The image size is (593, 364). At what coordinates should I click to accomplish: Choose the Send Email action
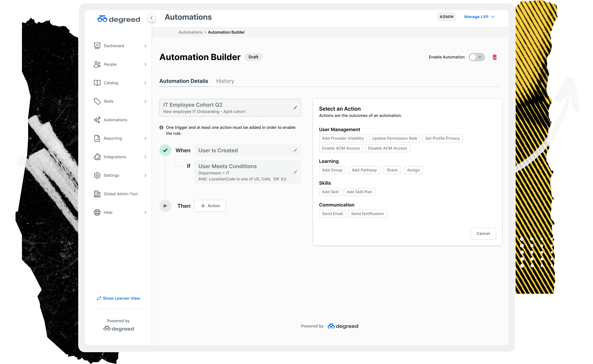[332, 214]
